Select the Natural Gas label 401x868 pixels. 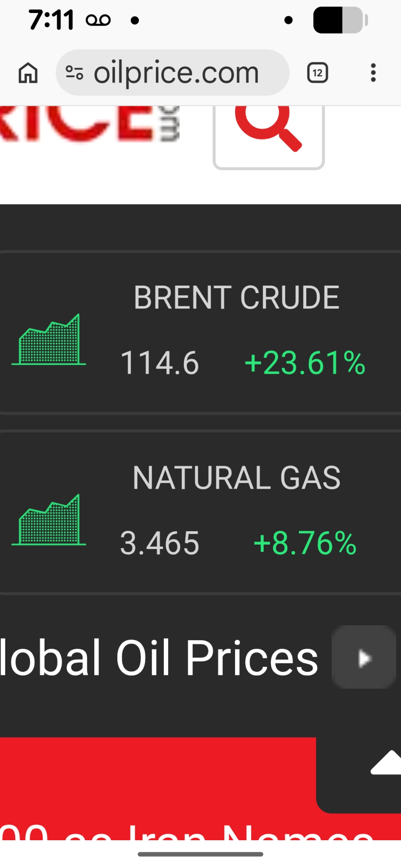click(x=236, y=478)
